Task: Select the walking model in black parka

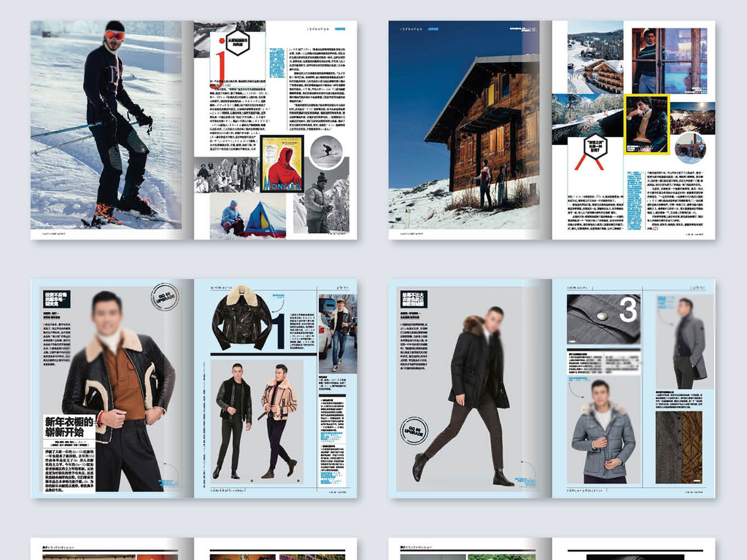Action: click(474, 394)
